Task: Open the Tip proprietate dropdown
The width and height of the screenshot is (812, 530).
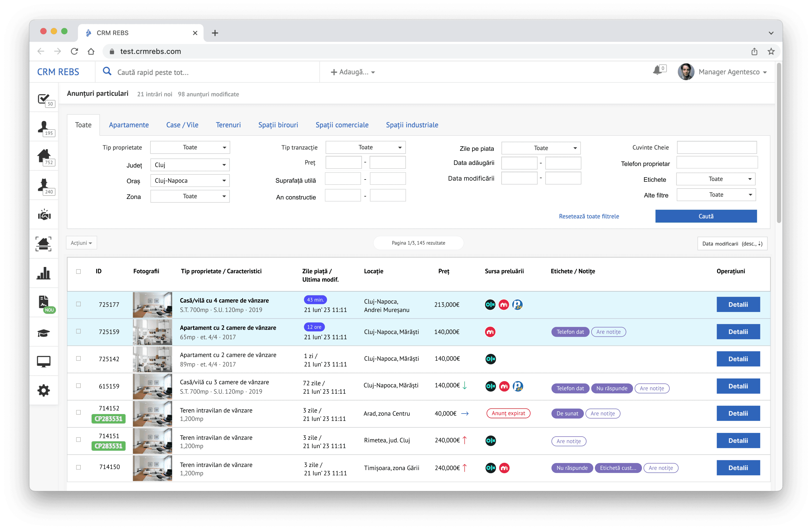Action: (190, 147)
